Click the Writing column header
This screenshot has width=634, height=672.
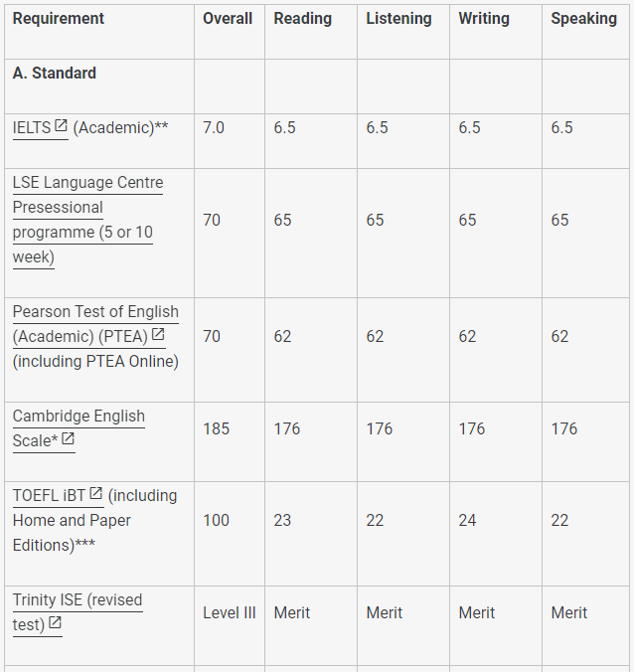click(x=484, y=19)
